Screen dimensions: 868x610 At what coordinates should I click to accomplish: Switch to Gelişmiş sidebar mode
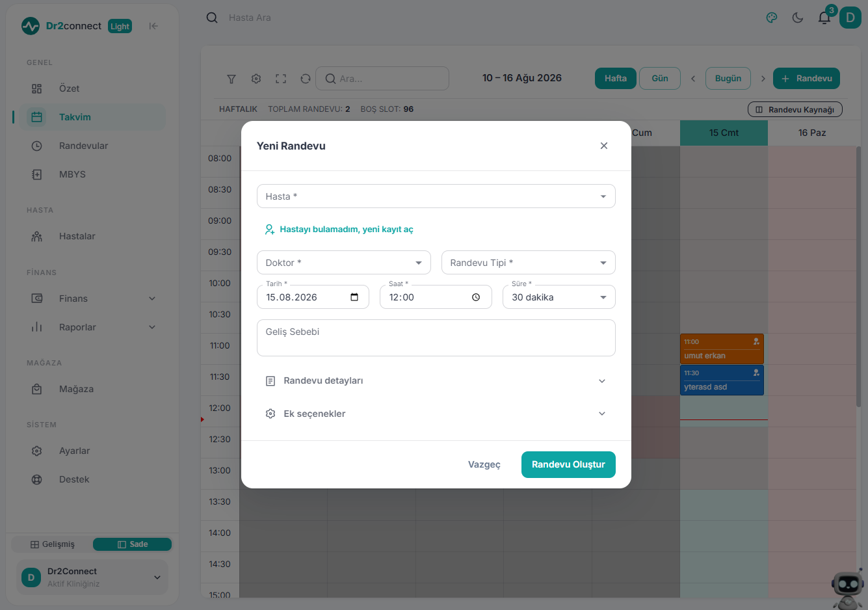point(53,544)
